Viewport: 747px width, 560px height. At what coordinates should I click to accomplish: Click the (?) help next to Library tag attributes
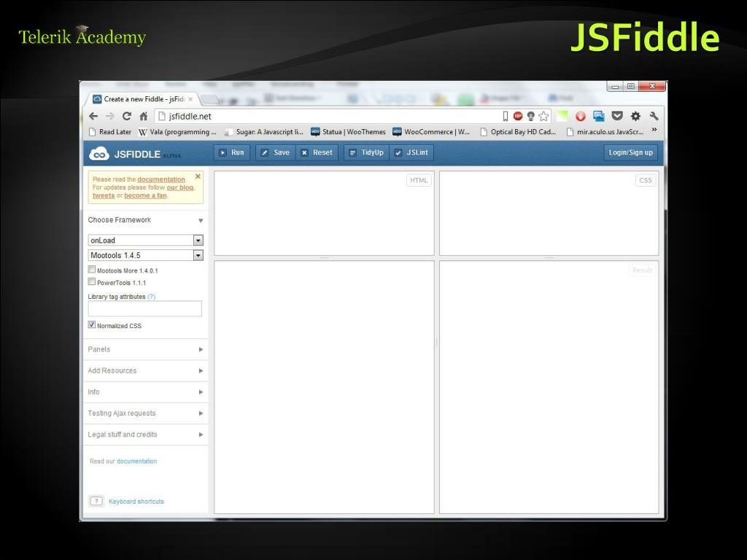point(151,297)
